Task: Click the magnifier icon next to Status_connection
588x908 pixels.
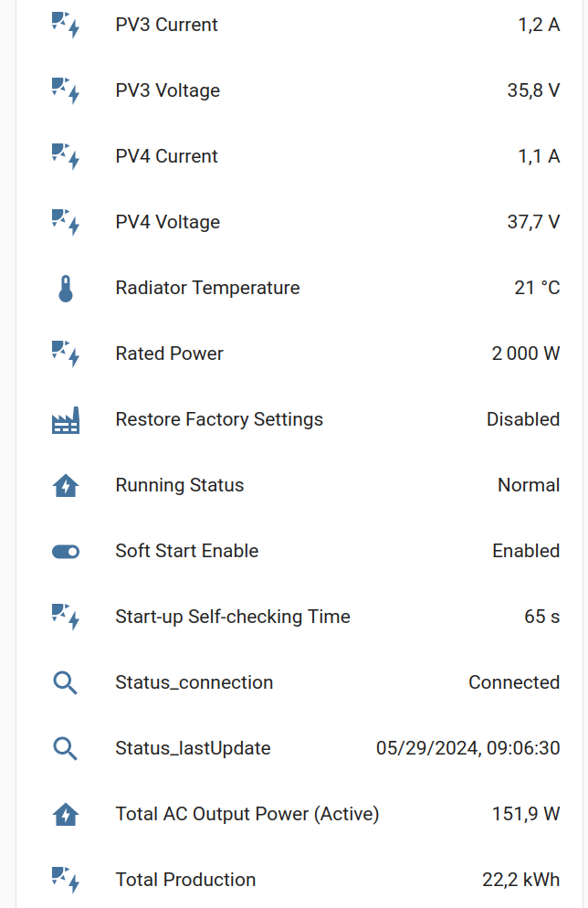Action: point(66,683)
